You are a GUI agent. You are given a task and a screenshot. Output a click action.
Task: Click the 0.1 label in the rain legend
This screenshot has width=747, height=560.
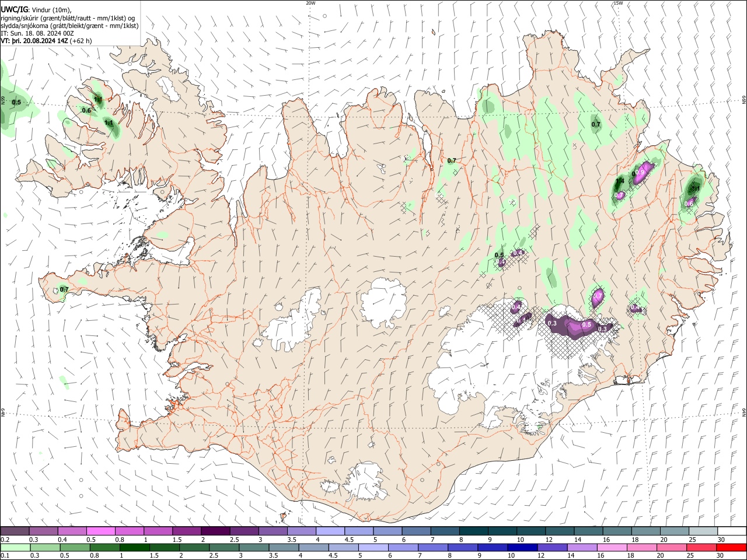[5, 555]
